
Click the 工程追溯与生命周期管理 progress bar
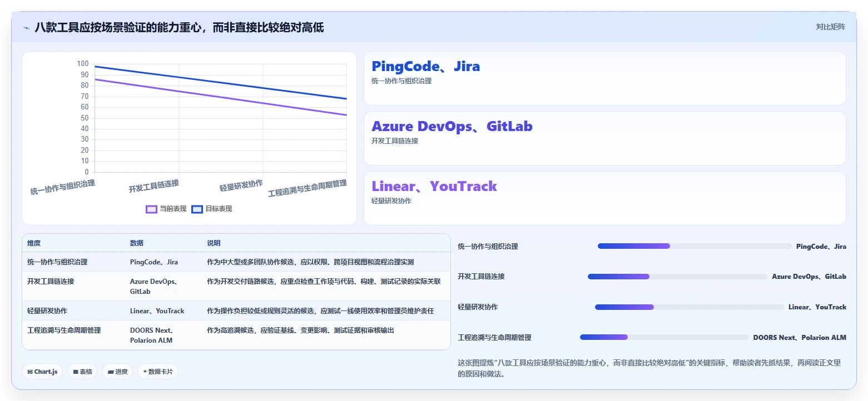pyautogui.click(x=664, y=337)
